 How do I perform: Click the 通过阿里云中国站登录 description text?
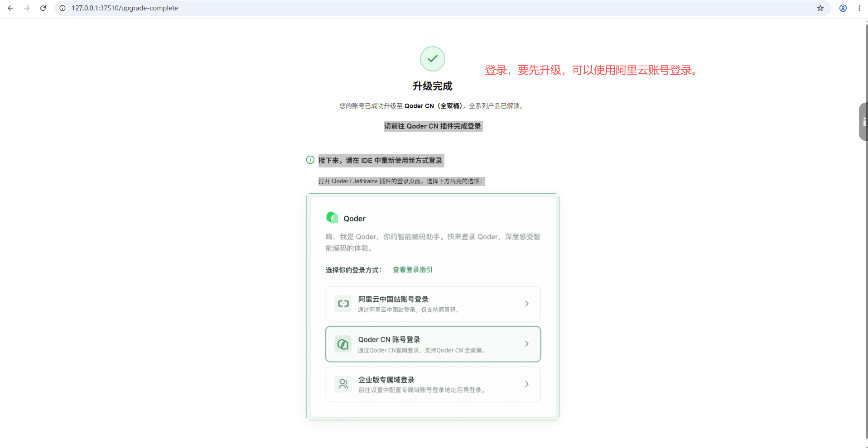[410, 310]
